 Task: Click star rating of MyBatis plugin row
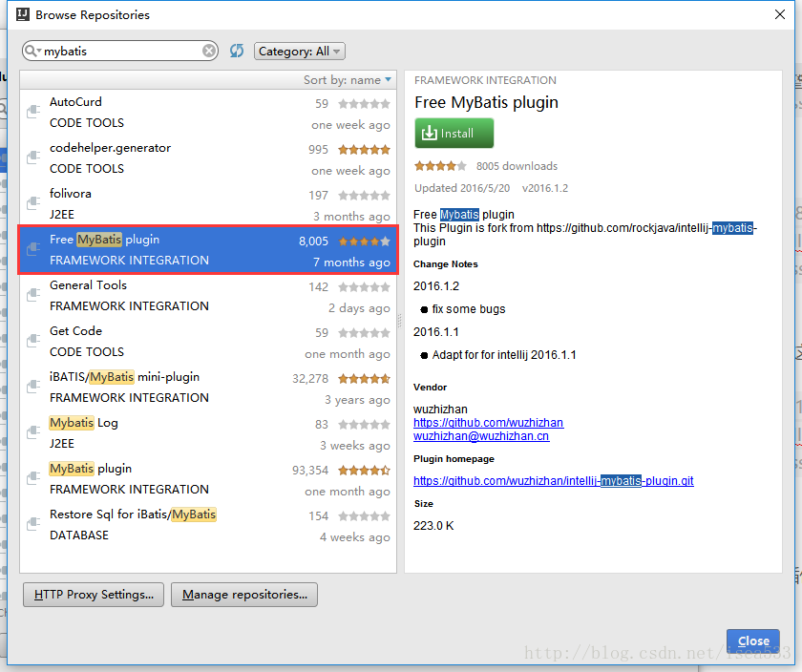(364, 470)
